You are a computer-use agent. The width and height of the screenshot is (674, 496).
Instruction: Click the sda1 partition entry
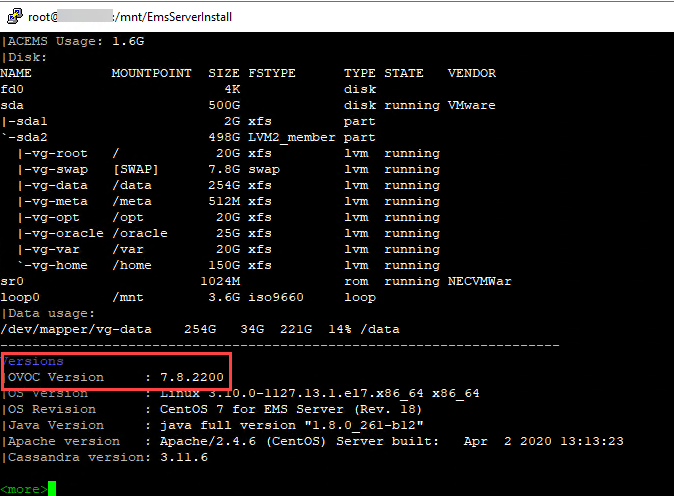point(25,121)
